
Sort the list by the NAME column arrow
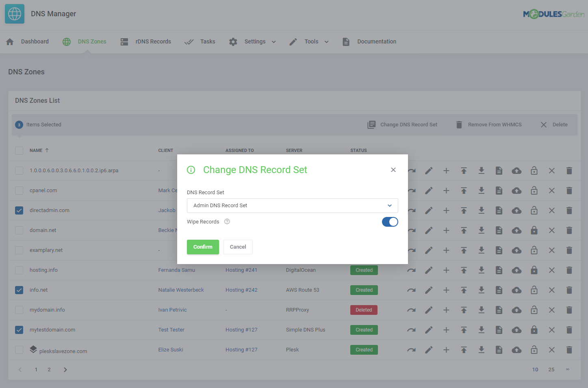46,150
